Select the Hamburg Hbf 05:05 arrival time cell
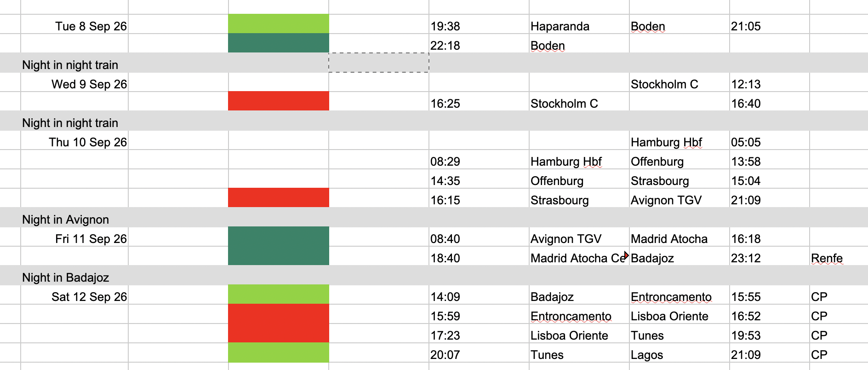The height and width of the screenshot is (370, 868). (769, 142)
